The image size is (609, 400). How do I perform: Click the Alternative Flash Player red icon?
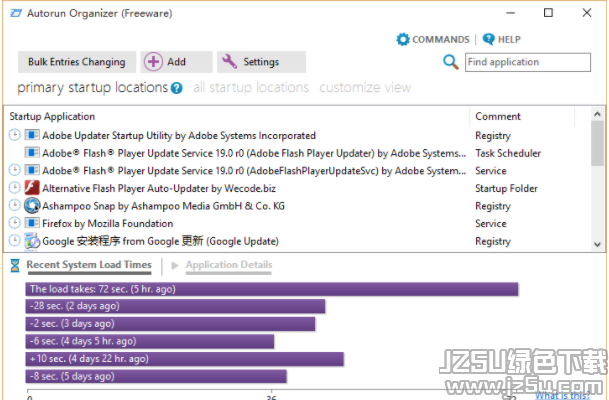32,188
